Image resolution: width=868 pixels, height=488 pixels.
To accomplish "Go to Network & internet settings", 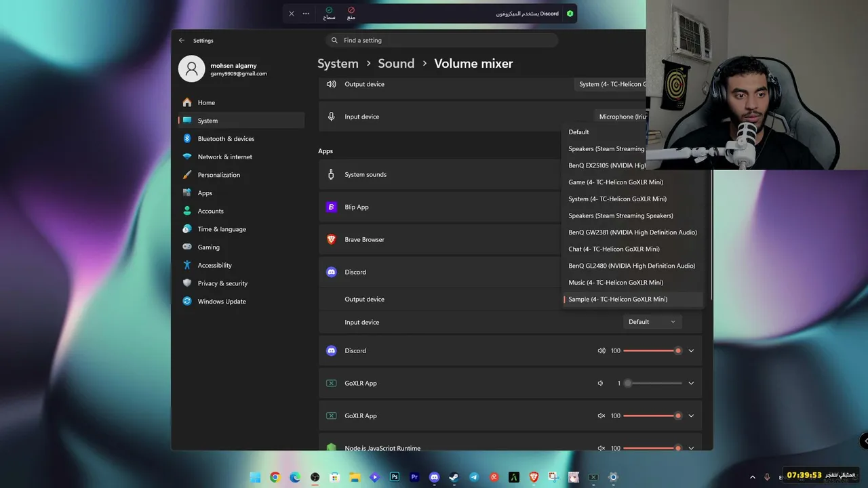I will pos(241,157).
